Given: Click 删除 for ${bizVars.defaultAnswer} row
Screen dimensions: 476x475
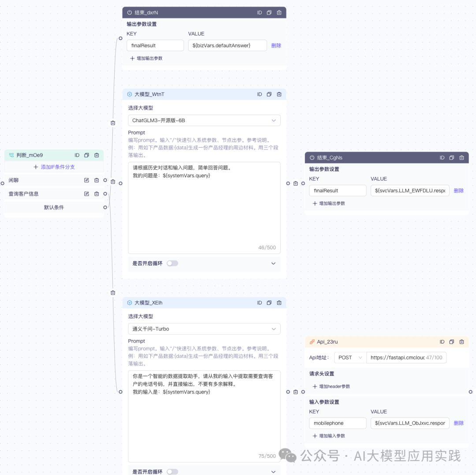Looking at the screenshot, I should [x=276, y=45].
